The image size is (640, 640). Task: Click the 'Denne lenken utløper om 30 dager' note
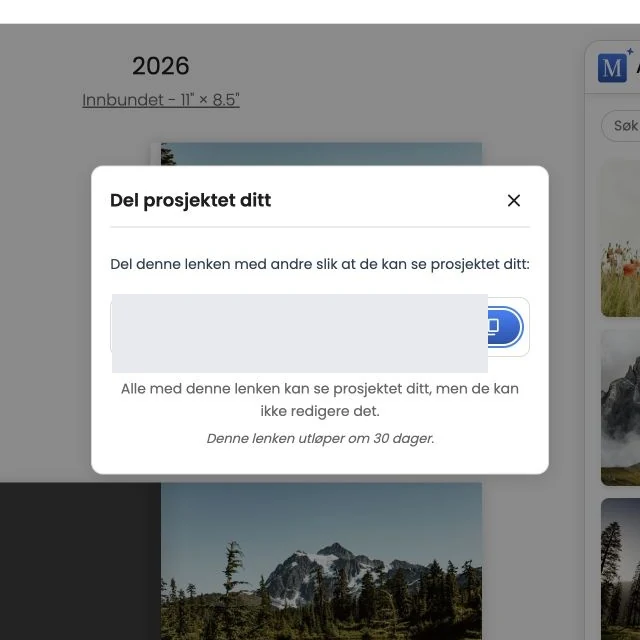pyautogui.click(x=320, y=438)
